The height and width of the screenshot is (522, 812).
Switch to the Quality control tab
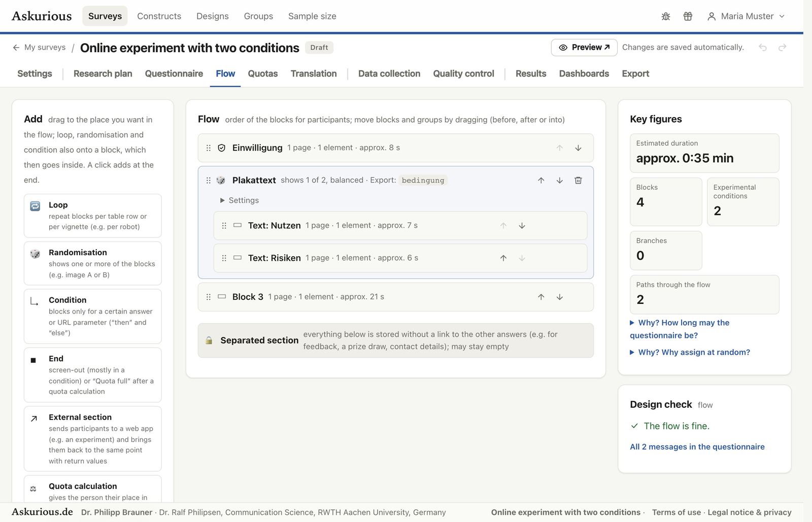pos(463,74)
